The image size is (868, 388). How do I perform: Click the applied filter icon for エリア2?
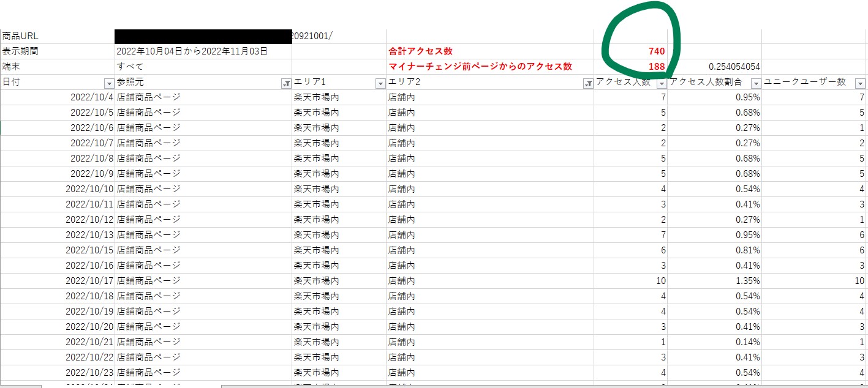pyautogui.click(x=587, y=83)
